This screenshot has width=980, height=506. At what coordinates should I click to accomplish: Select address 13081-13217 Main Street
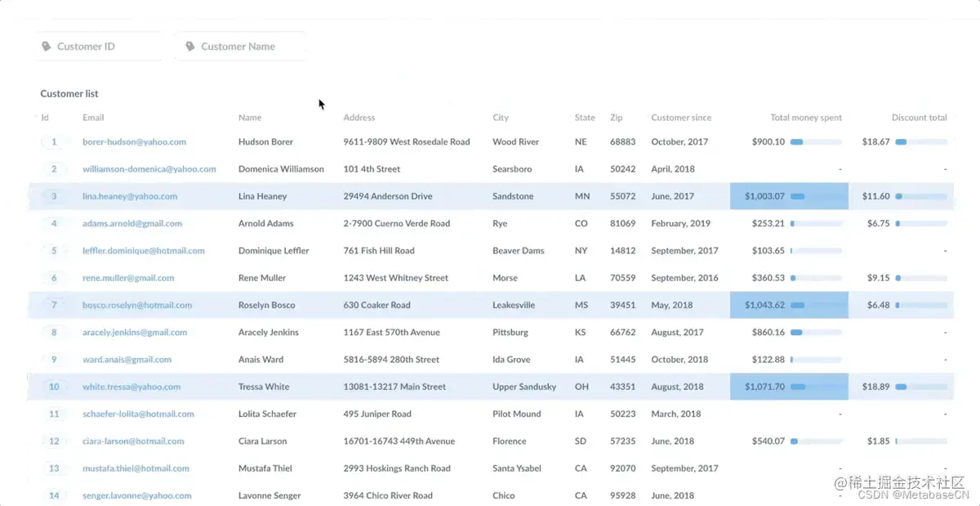394,387
